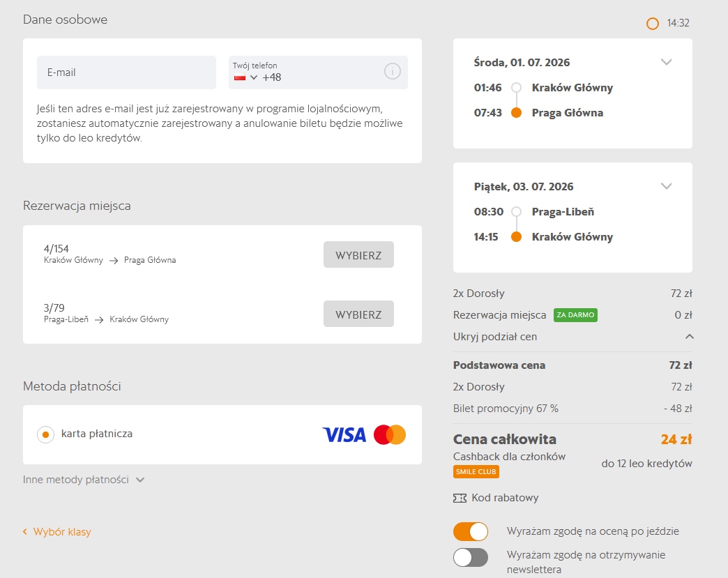Click the discount code ticket icon

point(460,498)
